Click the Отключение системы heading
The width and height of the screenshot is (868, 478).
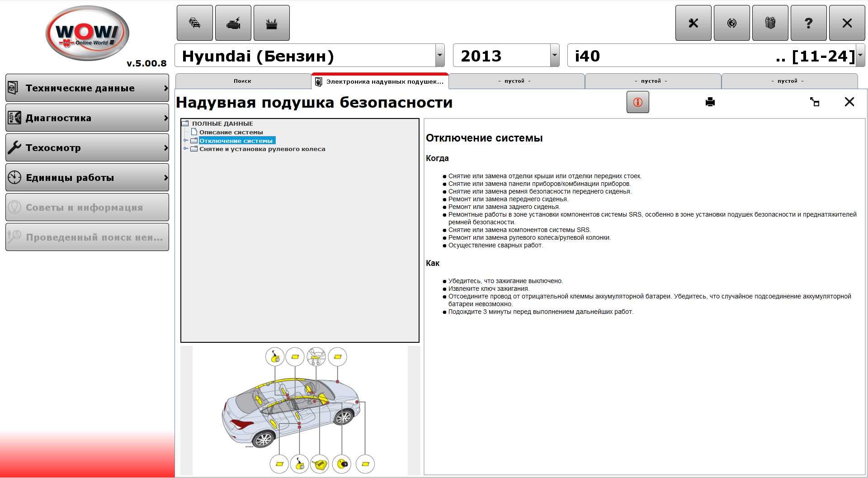pos(484,138)
